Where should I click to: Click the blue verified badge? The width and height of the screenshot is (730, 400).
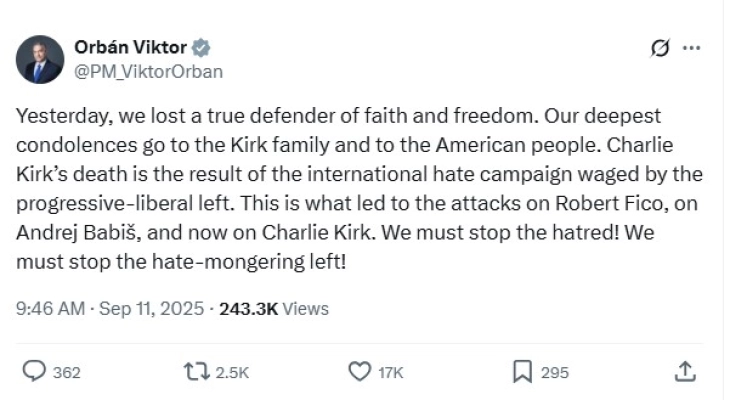pos(202,48)
